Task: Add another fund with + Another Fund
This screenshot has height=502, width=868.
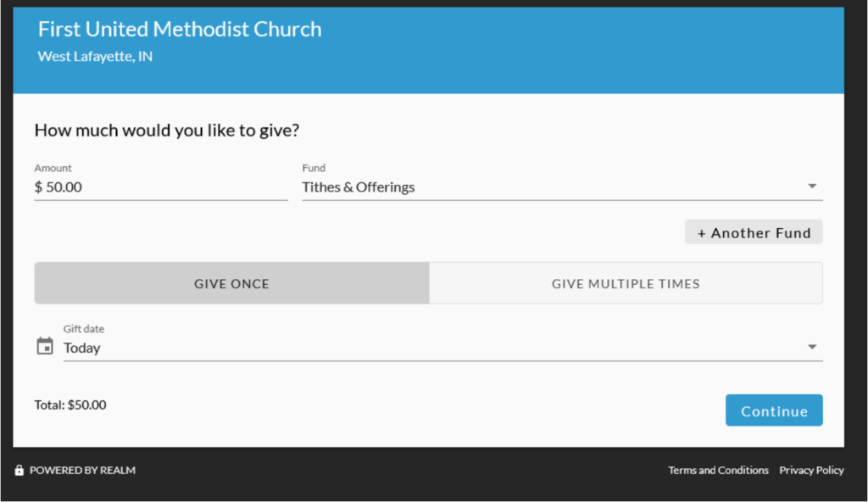Action: (x=754, y=232)
